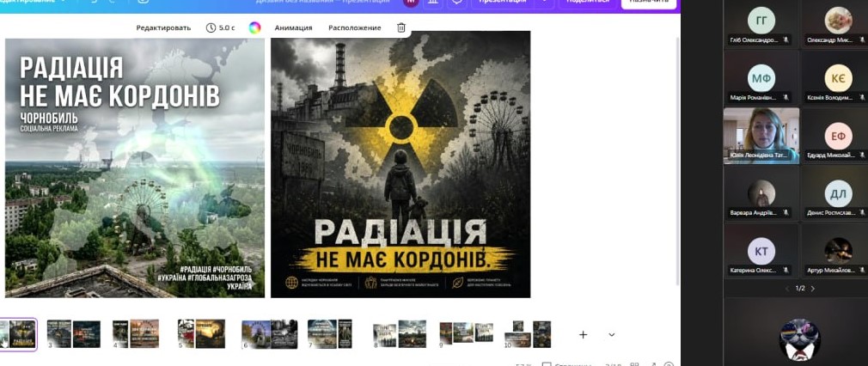Image resolution: width=868 pixels, height=366 pixels.
Task: Delete the selected element with trash icon
Action: tap(401, 27)
